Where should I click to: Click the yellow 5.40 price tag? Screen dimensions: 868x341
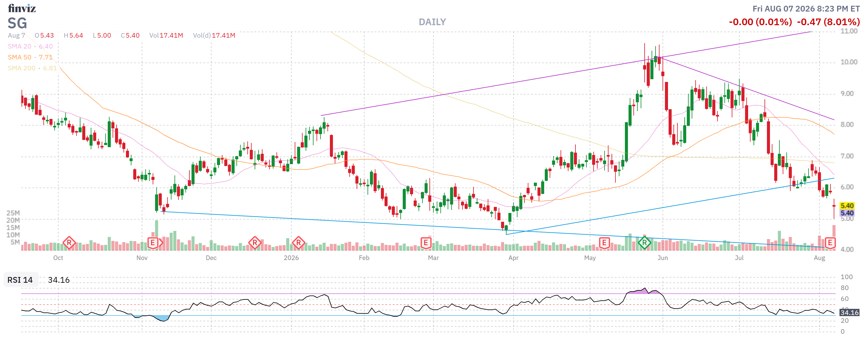[847, 206]
